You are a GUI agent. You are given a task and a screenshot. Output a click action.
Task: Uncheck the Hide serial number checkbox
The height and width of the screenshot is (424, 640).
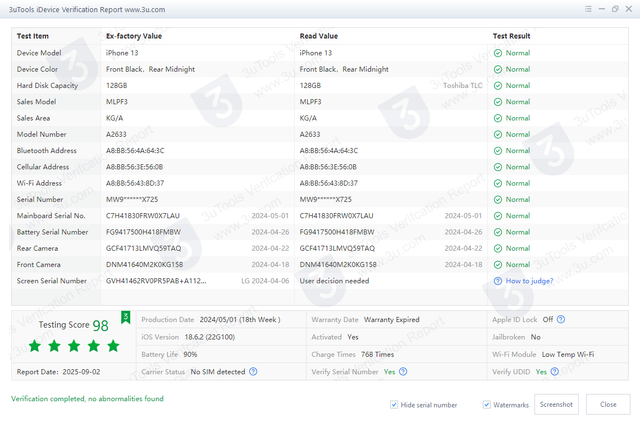tap(395, 404)
